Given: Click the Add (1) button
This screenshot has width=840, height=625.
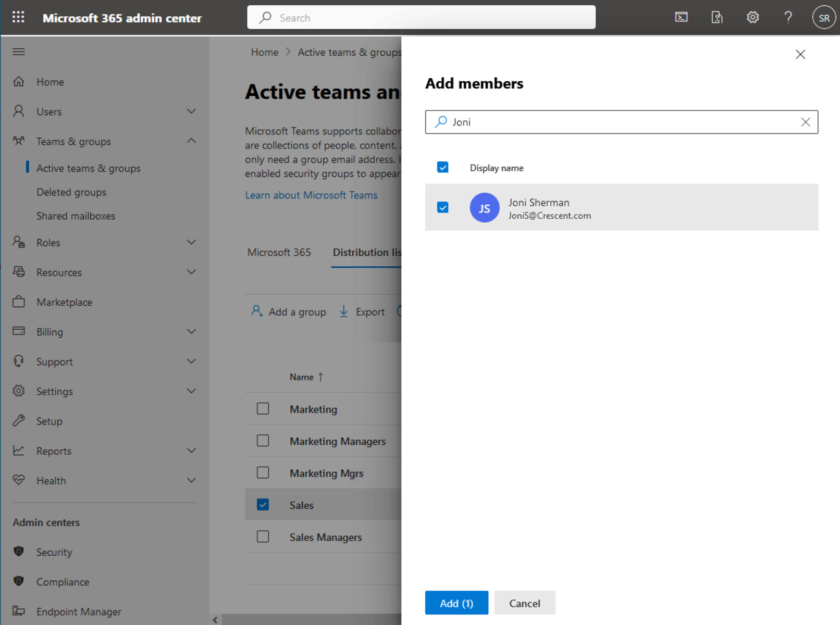Looking at the screenshot, I should click(456, 603).
